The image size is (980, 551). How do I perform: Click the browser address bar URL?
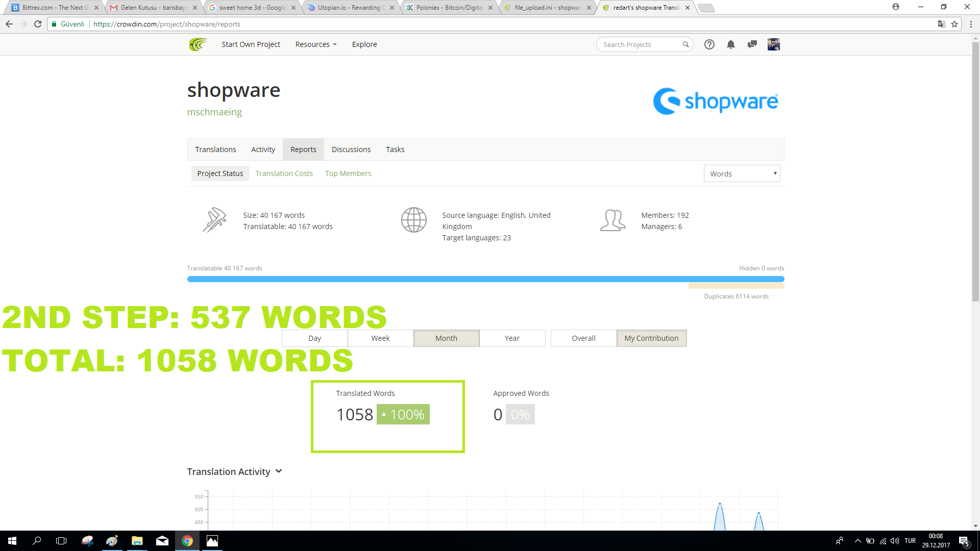167,24
